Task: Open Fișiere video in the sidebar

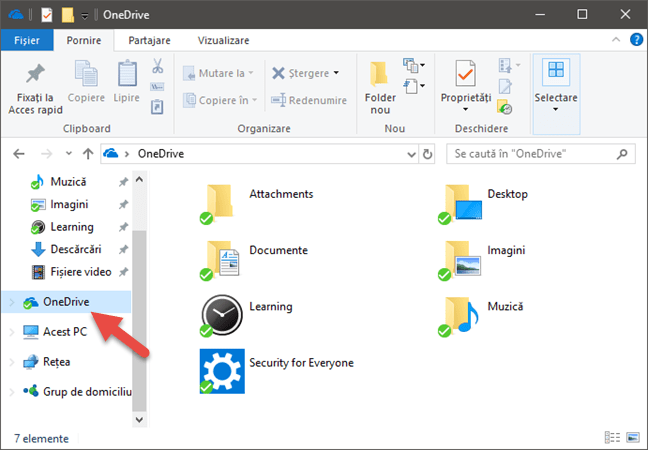Action: click(81, 272)
